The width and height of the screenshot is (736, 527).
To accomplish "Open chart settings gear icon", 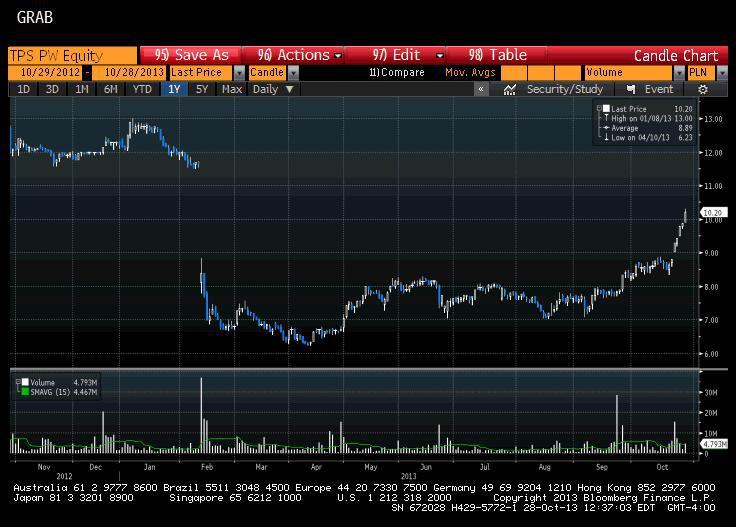I will coord(702,89).
